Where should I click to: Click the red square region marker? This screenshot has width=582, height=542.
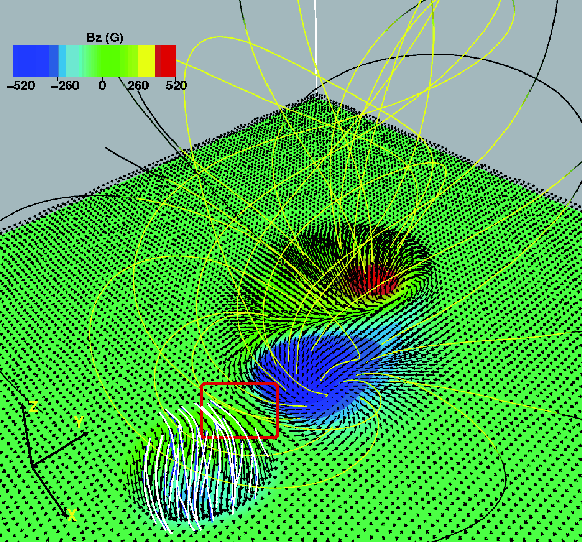(x=239, y=410)
